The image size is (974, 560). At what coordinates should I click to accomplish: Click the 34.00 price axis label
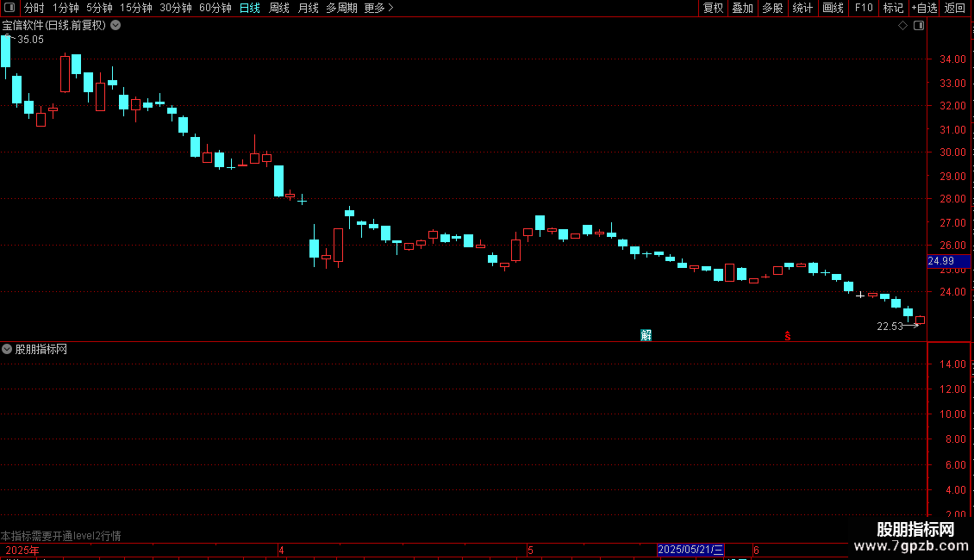952,59
